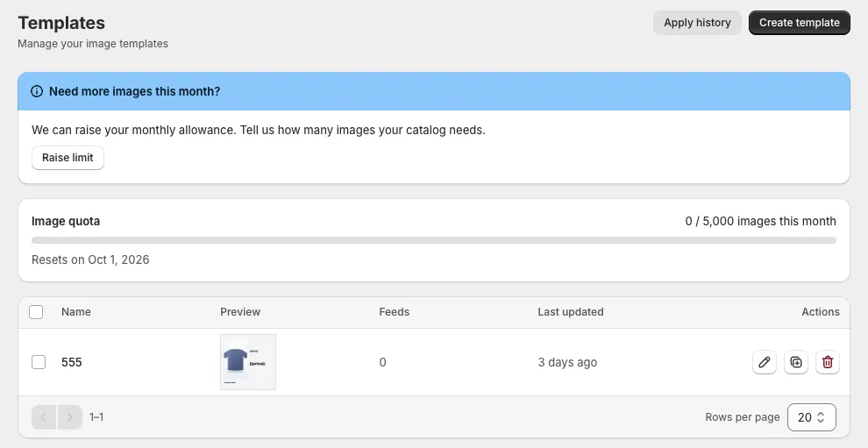Click 'Manage your image templates' subtitle
868x448 pixels.
93,44
